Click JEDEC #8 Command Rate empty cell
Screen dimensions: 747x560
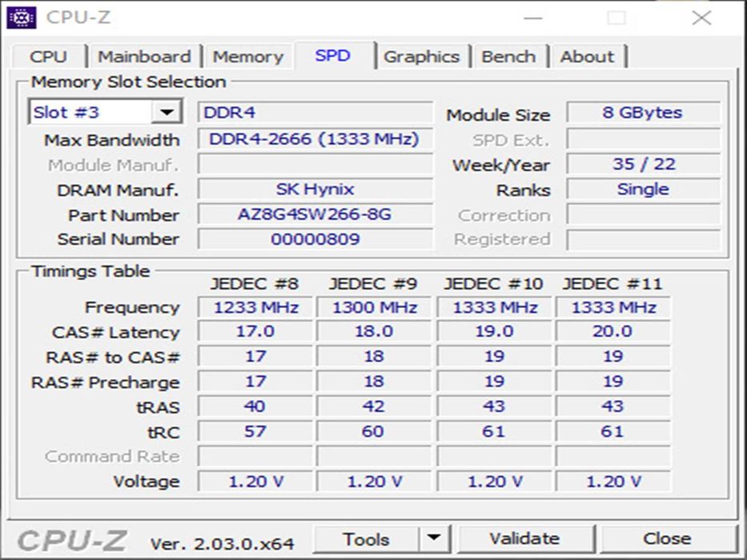pyautogui.click(x=256, y=456)
